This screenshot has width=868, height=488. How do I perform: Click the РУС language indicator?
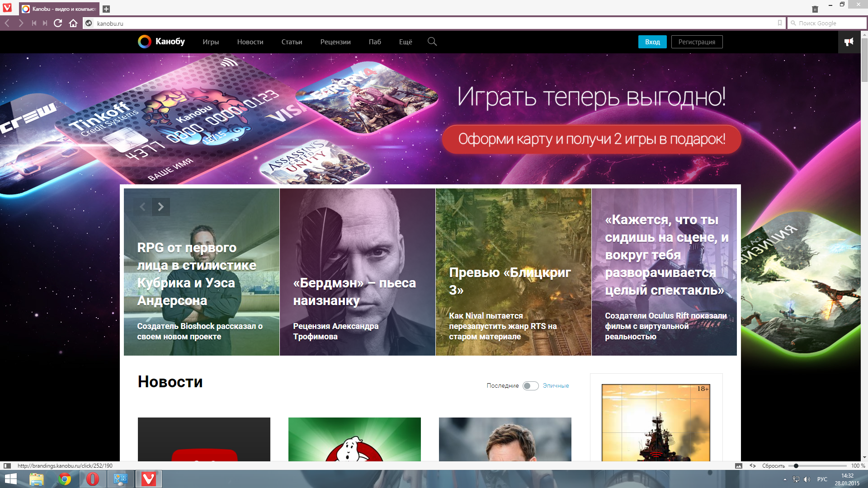(x=822, y=479)
